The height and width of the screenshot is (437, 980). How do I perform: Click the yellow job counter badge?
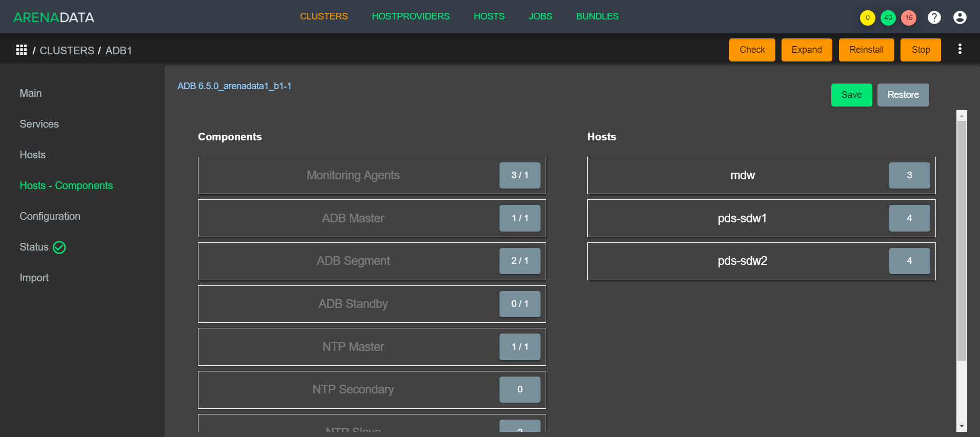[x=868, y=17]
